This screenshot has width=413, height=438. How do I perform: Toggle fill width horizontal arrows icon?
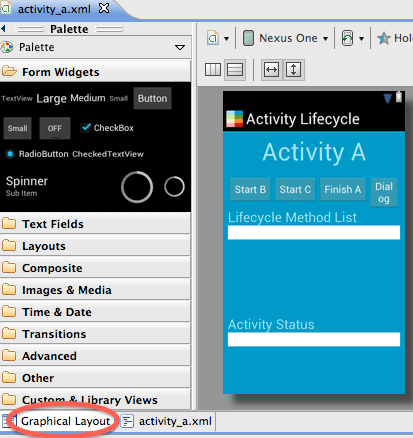271,70
